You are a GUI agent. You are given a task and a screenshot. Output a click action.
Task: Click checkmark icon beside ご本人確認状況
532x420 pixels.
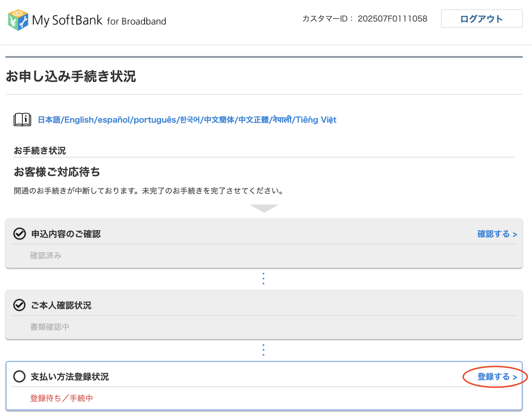(20, 305)
